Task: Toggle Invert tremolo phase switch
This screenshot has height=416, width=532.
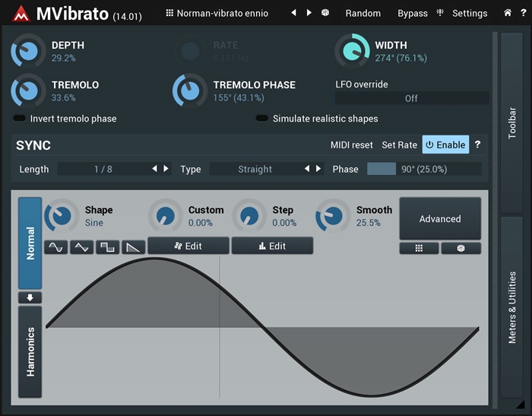Action: (x=20, y=119)
